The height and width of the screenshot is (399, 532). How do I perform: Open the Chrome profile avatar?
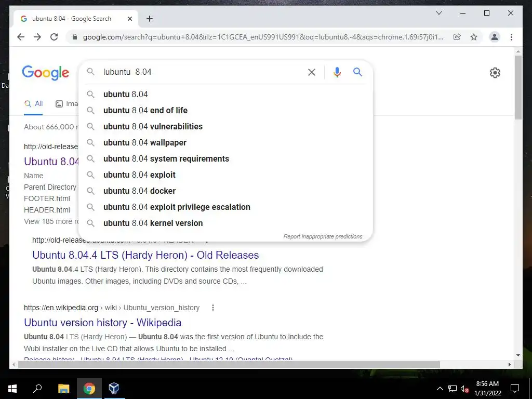pos(495,37)
